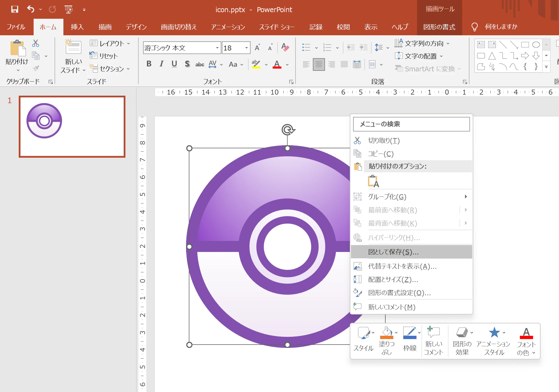Toggle Underline formatting
The width and height of the screenshot is (559, 392).
pyautogui.click(x=174, y=64)
